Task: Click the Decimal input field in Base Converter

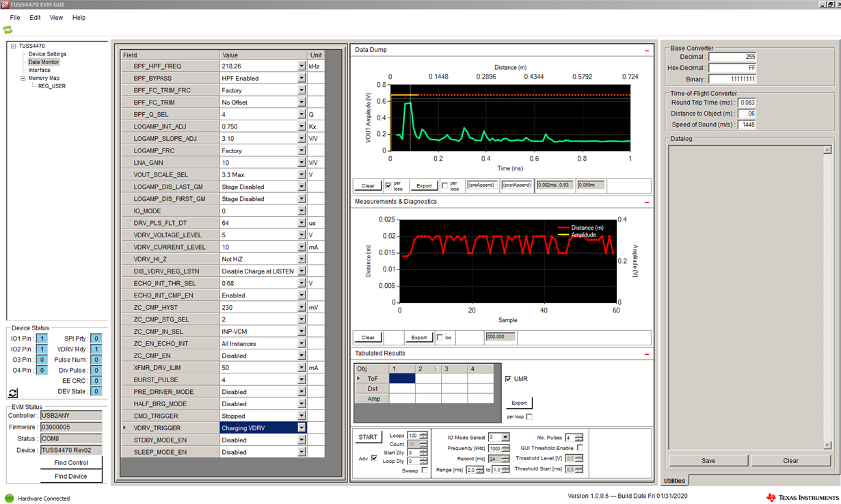Action: tap(732, 57)
